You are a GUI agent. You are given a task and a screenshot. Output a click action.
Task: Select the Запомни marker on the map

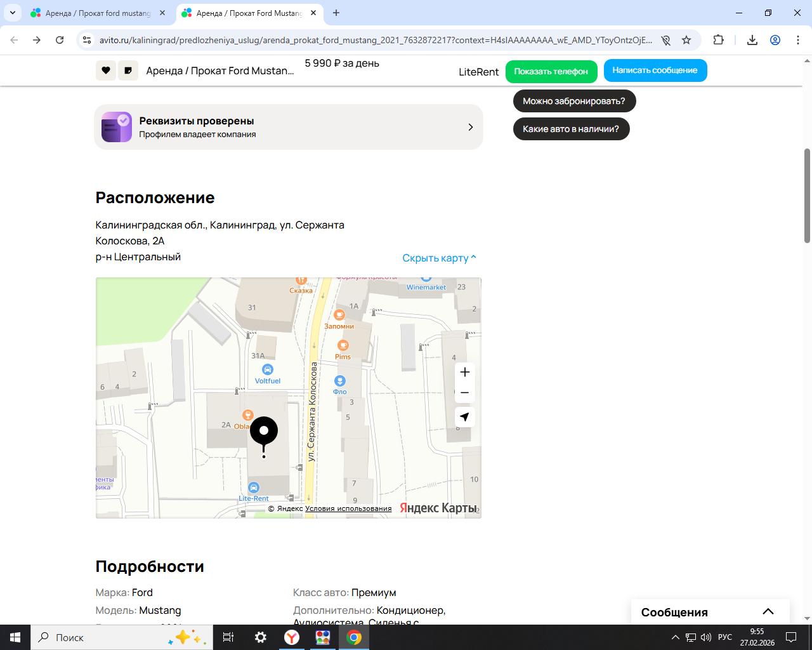click(x=339, y=315)
